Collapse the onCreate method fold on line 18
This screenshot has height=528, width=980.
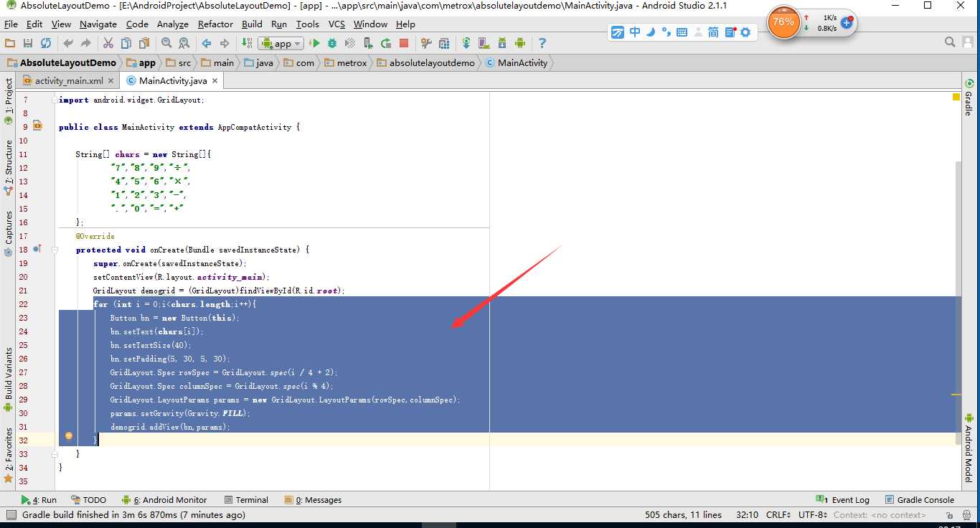(55, 250)
